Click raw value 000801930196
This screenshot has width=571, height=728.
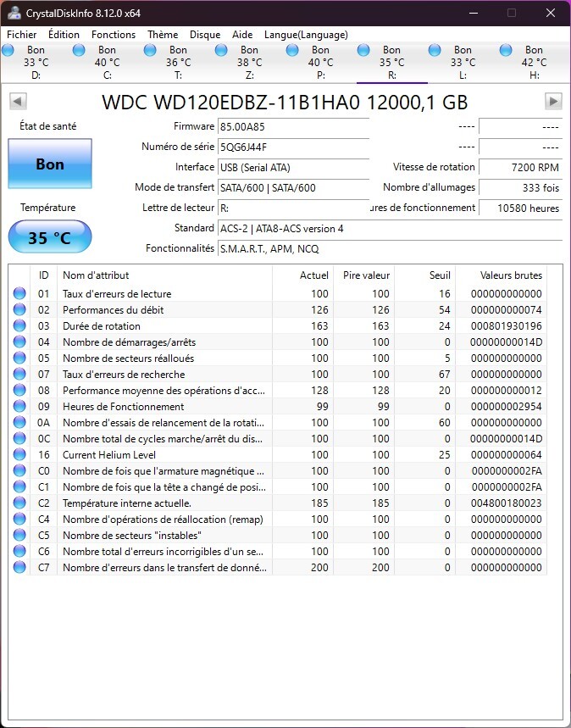pyautogui.click(x=506, y=326)
